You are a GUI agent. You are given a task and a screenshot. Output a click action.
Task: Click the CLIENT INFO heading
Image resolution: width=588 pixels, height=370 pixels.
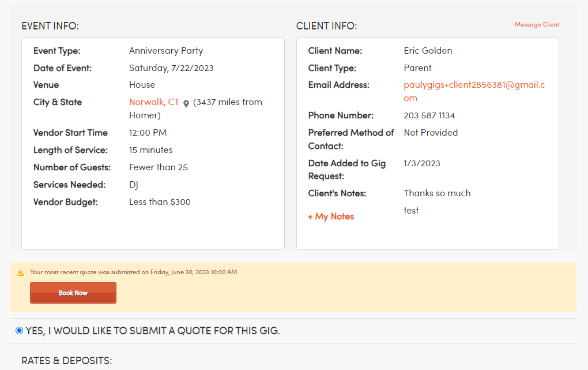click(x=327, y=26)
